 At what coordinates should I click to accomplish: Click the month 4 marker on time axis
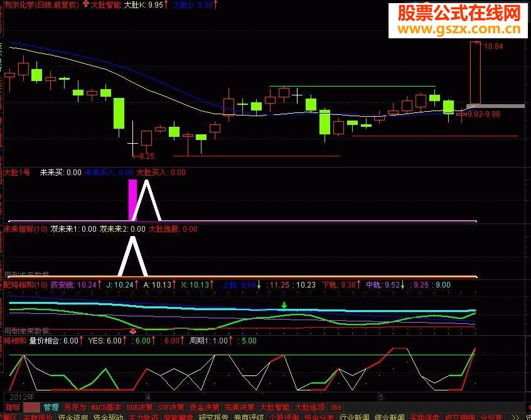click(148, 397)
